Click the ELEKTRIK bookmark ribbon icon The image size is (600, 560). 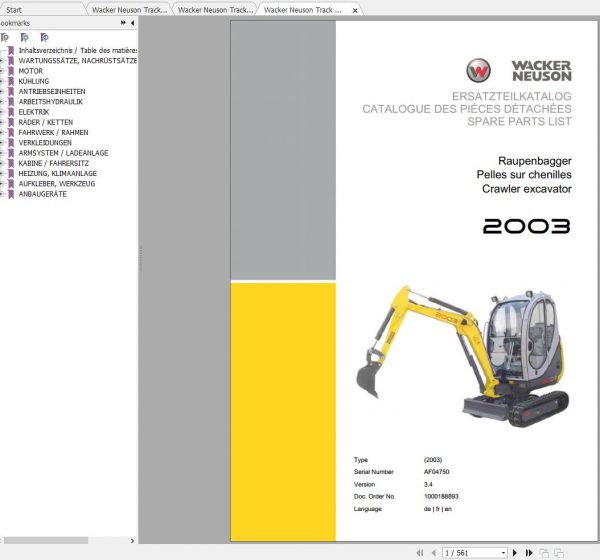pos(11,112)
